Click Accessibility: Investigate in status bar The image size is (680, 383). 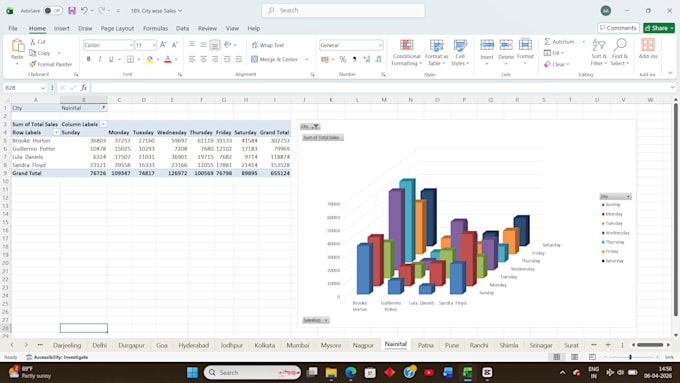pos(57,357)
